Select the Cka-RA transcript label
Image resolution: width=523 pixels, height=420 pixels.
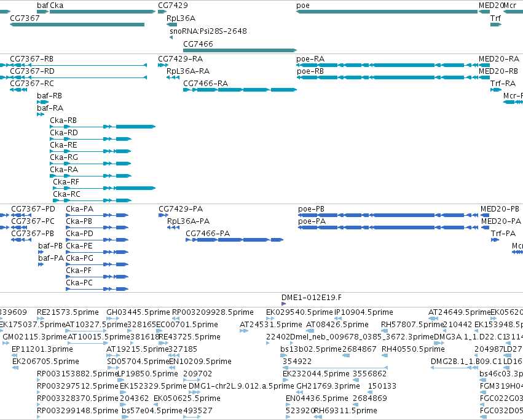tap(64, 170)
